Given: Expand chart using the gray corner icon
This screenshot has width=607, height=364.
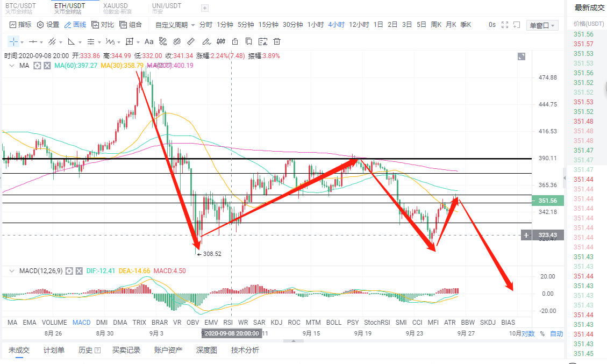Looking at the screenshot, I should (522, 56).
